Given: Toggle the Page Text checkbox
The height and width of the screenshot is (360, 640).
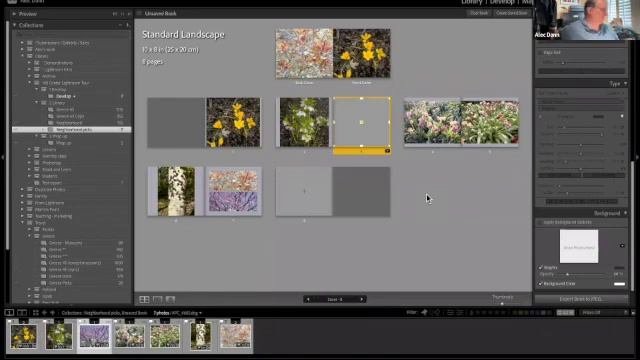Looking at the screenshot, I should [x=540, y=53].
